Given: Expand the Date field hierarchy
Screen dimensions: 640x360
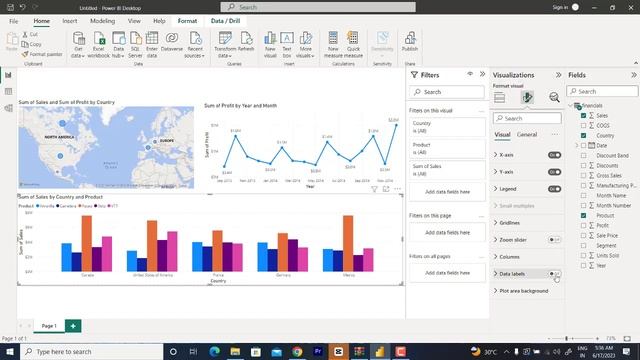Looking at the screenshot, I should click(576, 145).
